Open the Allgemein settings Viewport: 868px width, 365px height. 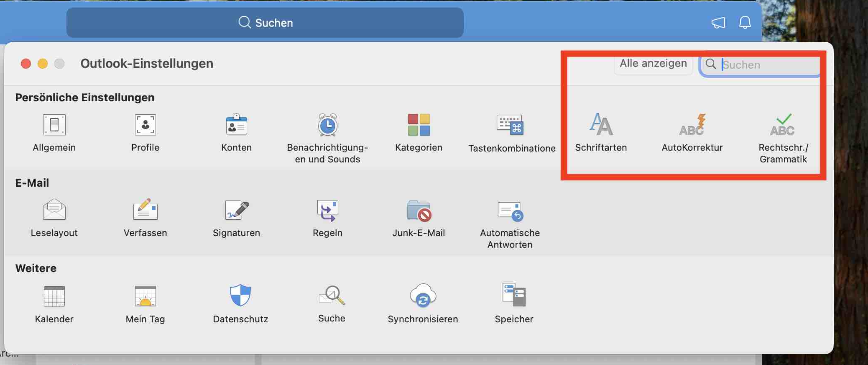point(54,133)
